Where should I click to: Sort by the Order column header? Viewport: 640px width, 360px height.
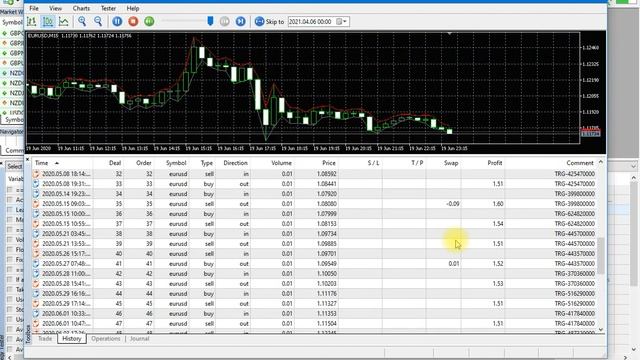coord(139,163)
